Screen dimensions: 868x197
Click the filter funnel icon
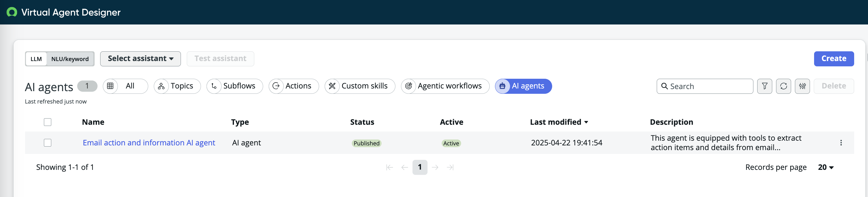coord(765,86)
